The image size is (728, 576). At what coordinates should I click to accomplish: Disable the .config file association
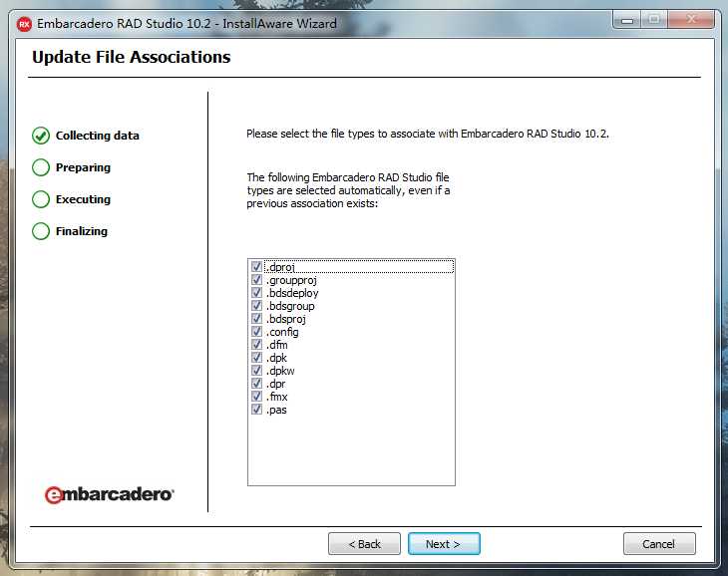tap(256, 332)
